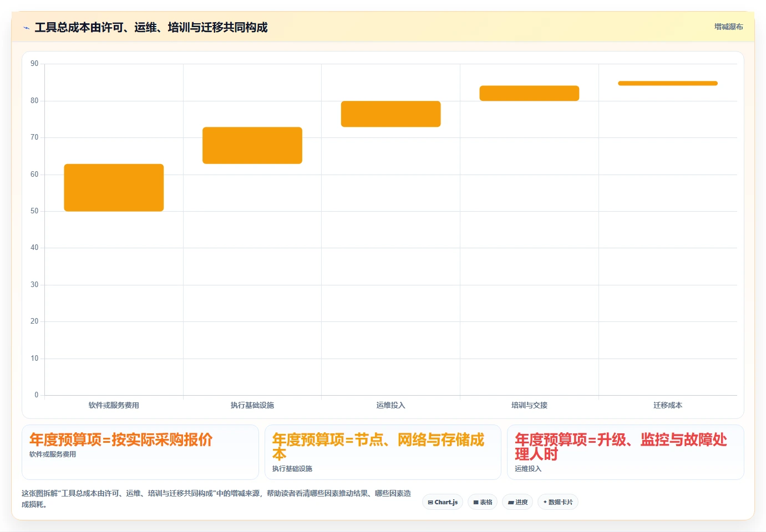Click the 软件或服务费用 subtitle in first card
The image size is (766, 532).
(x=53, y=454)
